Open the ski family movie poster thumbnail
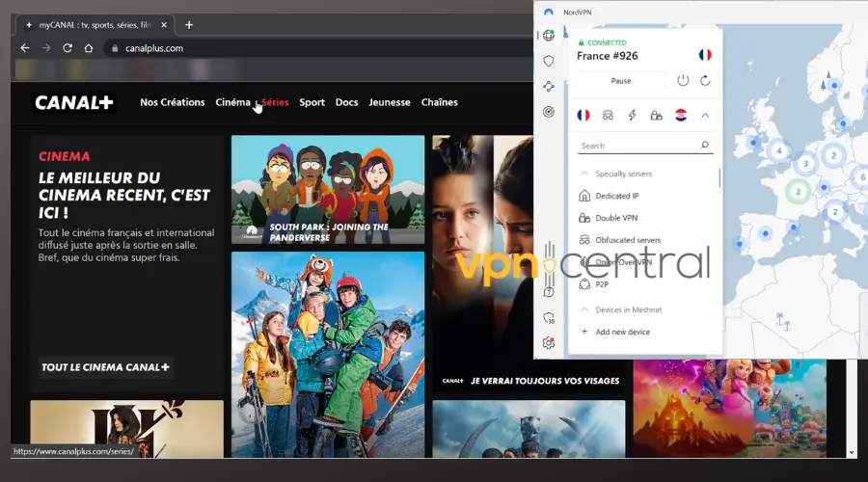The width and height of the screenshot is (868, 482). (328, 355)
